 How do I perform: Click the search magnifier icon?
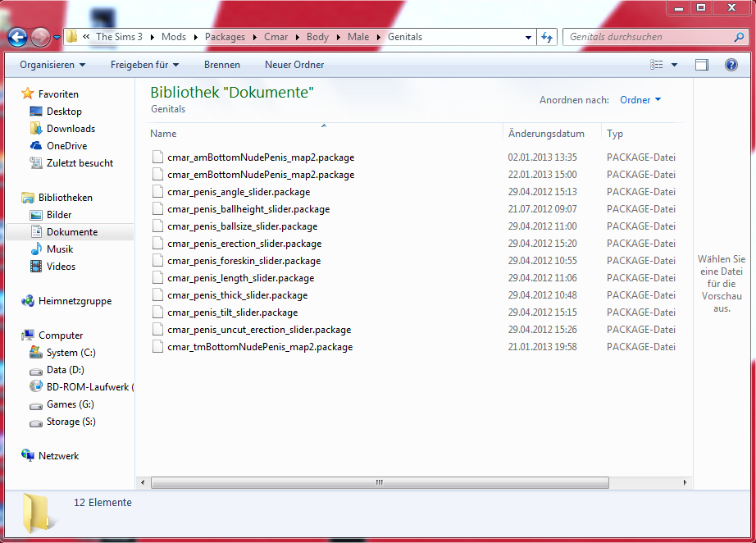coord(739,37)
